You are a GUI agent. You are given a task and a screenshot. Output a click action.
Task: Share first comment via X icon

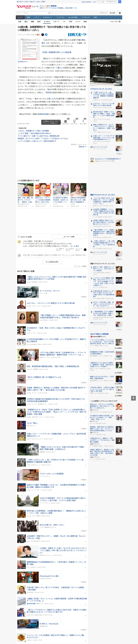pyautogui.click(x=85, y=250)
